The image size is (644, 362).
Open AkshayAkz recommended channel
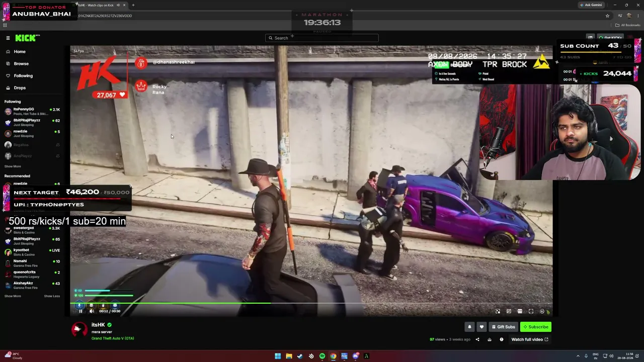(x=32, y=285)
